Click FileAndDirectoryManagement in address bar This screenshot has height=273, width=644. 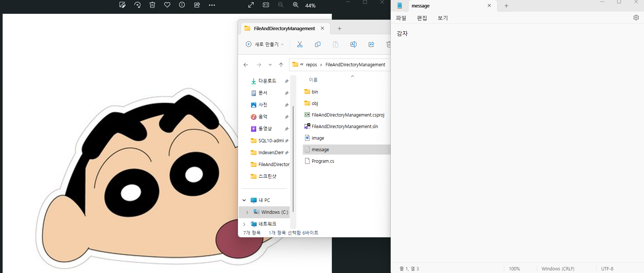[355, 65]
